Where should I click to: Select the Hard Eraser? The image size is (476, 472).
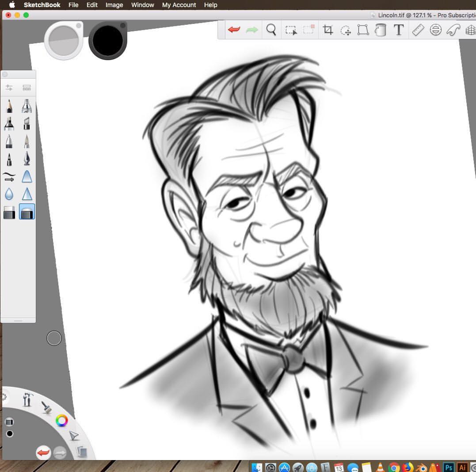(9, 212)
